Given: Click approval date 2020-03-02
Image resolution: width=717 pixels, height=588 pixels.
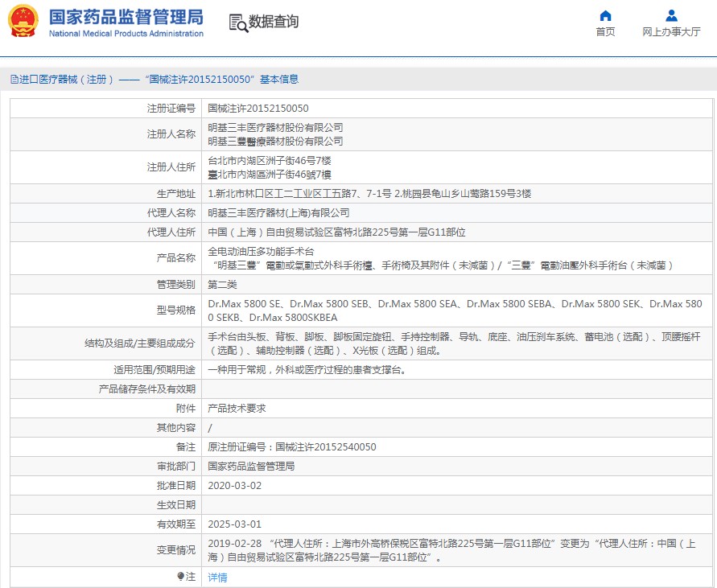Looking at the screenshot, I should [x=235, y=486].
